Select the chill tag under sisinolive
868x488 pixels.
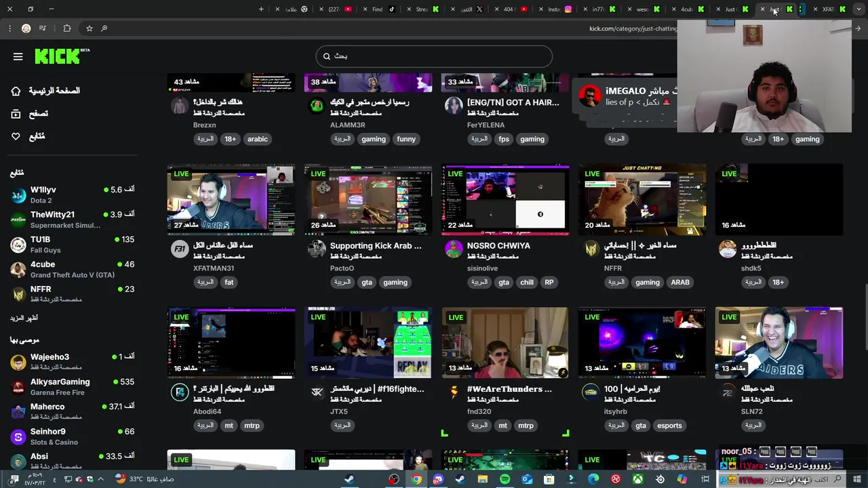pyautogui.click(x=527, y=283)
